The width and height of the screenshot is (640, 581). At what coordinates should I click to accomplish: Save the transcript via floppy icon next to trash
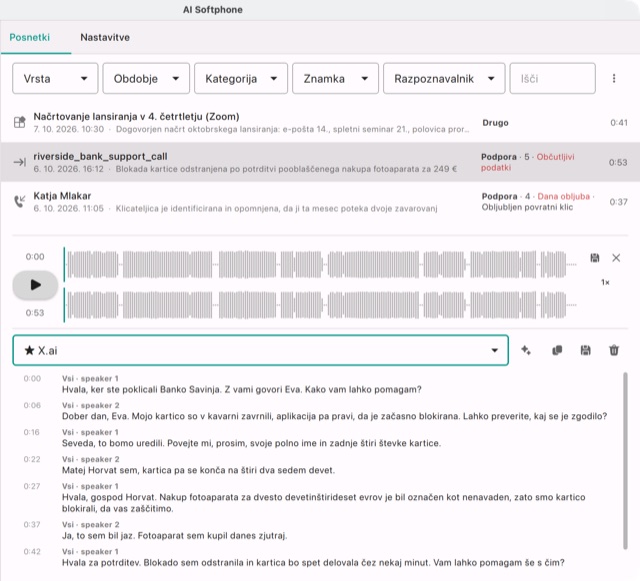pos(585,350)
